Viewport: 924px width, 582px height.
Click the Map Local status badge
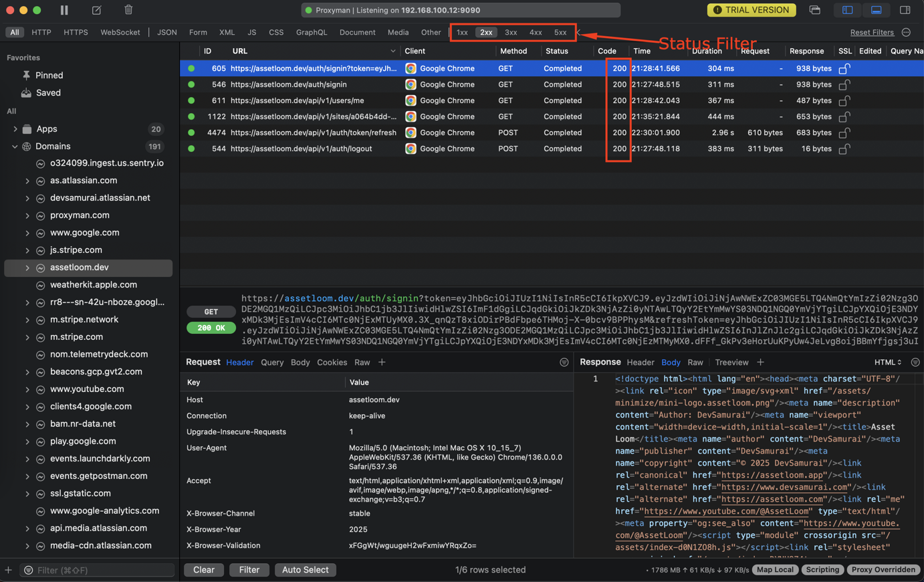pyautogui.click(x=775, y=570)
